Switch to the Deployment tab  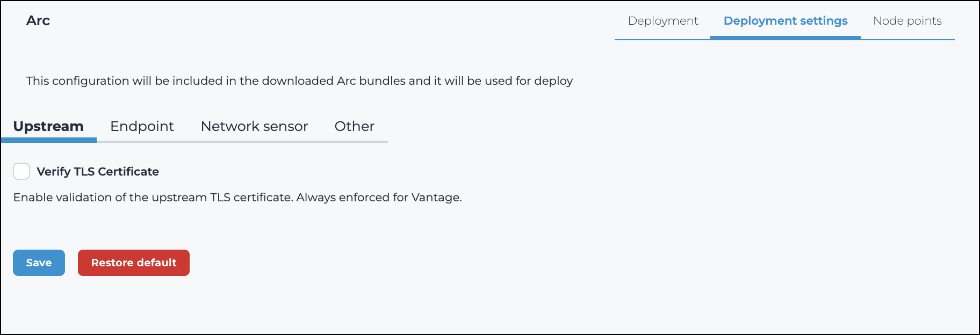(662, 21)
